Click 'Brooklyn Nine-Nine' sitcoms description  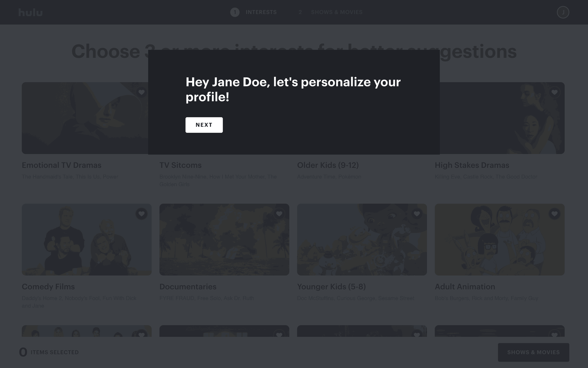coord(218,180)
